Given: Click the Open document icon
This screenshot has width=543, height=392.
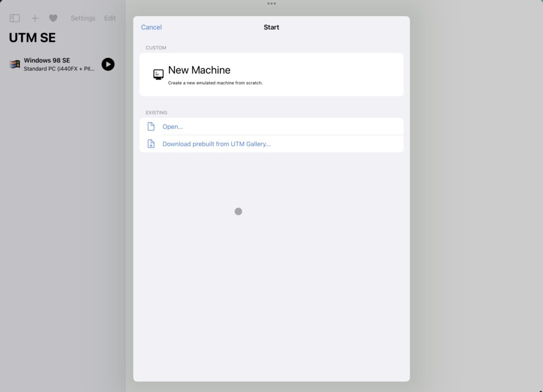Looking at the screenshot, I should tap(151, 126).
